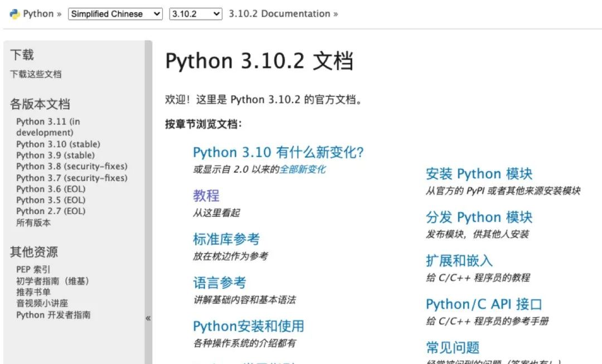The height and width of the screenshot is (364, 602).
Task: Open Python 3.7 (security-fixes) docs link
Action: (72, 178)
